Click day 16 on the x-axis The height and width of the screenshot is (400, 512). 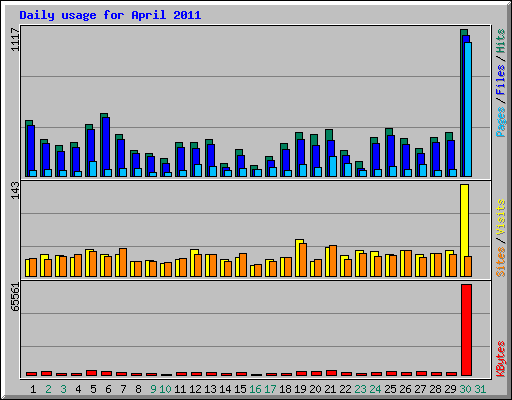click(255, 389)
